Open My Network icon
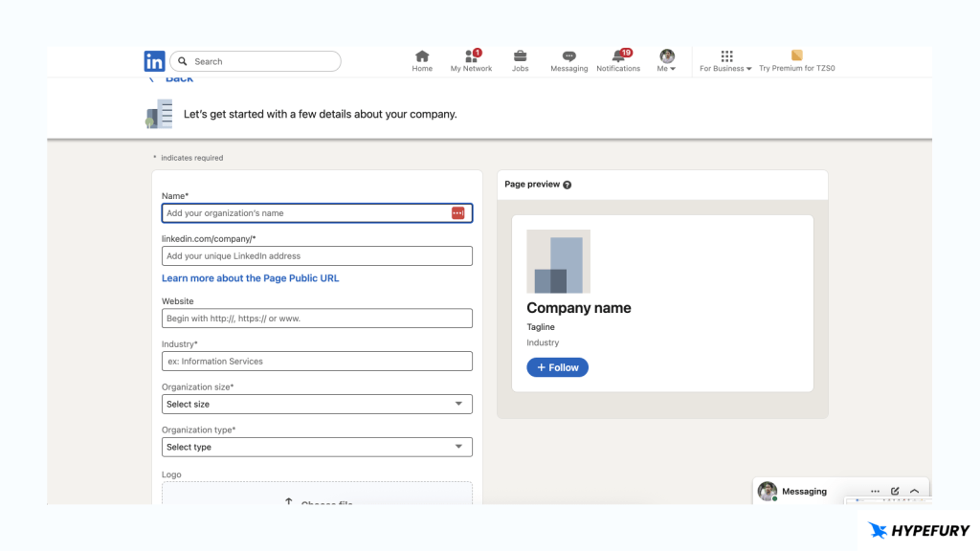 [471, 57]
